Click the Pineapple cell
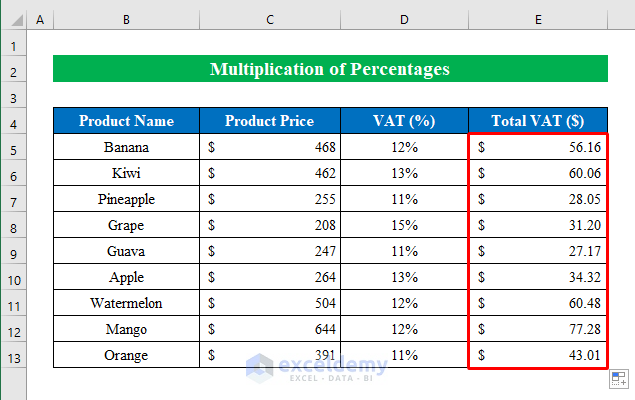Screen dimensions: 635x400 pos(126,199)
